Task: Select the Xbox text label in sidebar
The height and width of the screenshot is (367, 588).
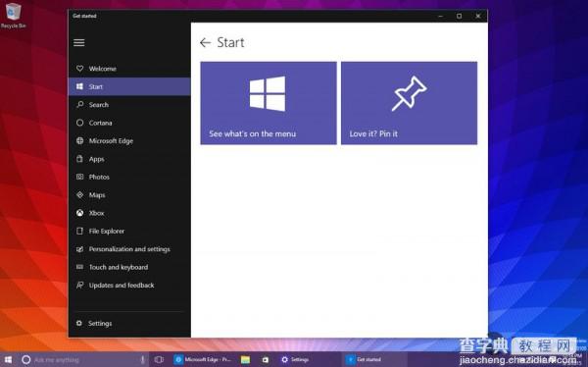Action: point(96,213)
